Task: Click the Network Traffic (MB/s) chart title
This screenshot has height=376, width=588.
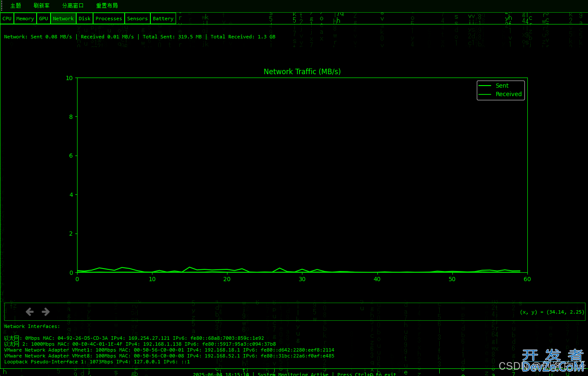Action: click(x=302, y=72)
